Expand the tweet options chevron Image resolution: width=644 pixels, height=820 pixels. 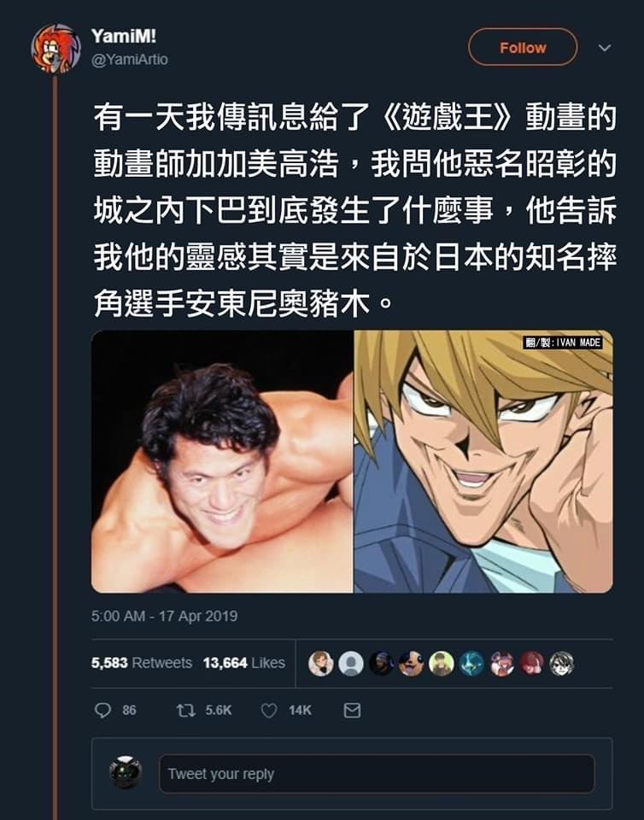click(605, 48)
